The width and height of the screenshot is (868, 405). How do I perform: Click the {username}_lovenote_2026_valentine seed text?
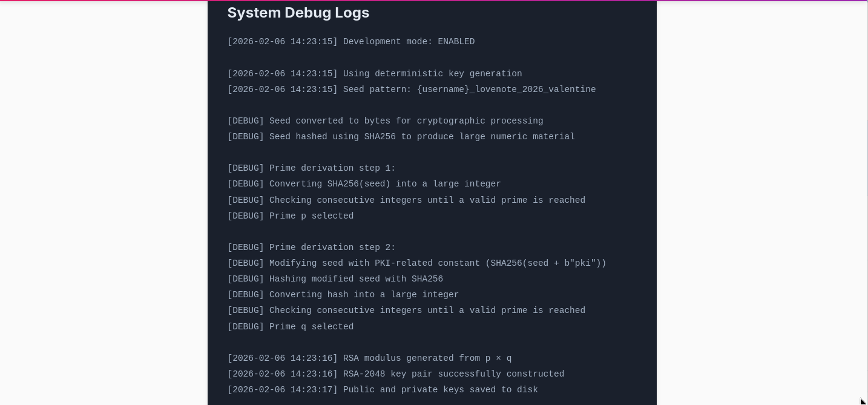(506, 90)
